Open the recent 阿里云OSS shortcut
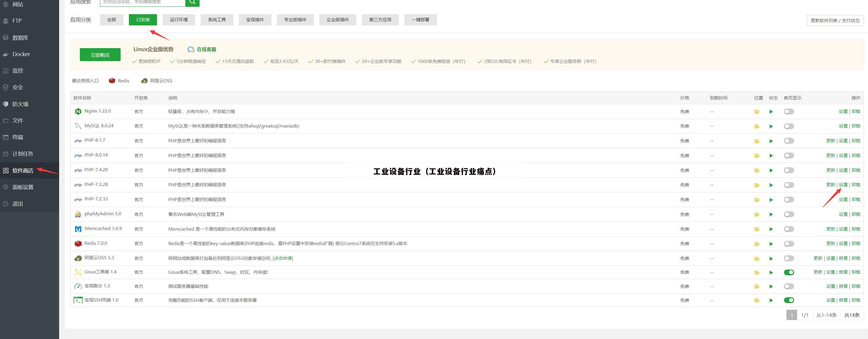 pyautogui.click(x=157, y=81)
